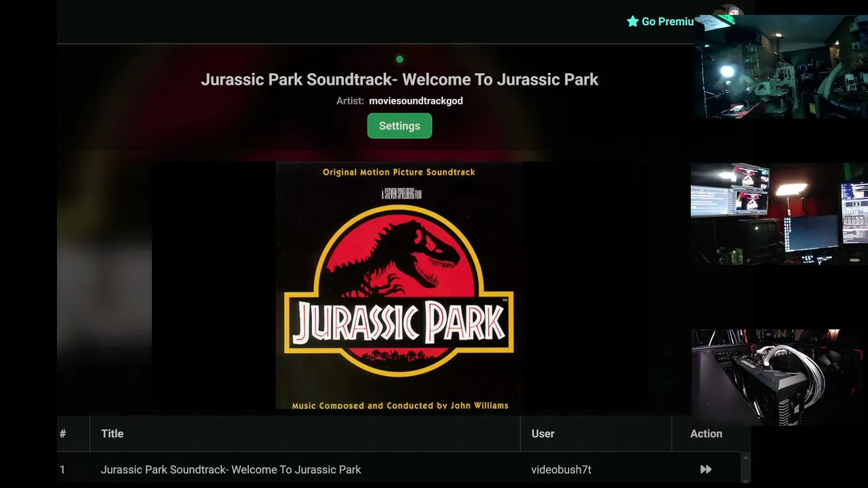Select queue row title Jurassic Park Soundtrack

pos(231,470)
